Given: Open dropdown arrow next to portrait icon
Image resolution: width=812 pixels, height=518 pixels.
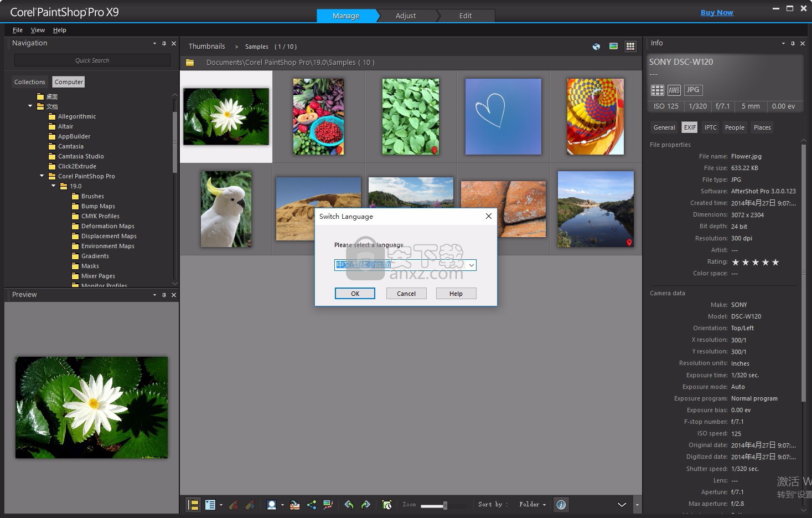Looking at the screenshot, I should [282, 505].
